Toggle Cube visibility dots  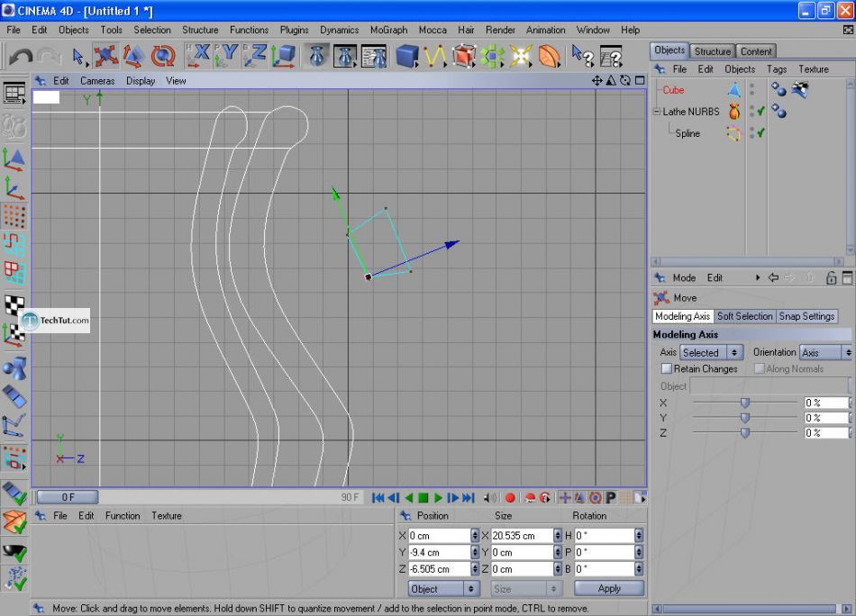point(752,89)
